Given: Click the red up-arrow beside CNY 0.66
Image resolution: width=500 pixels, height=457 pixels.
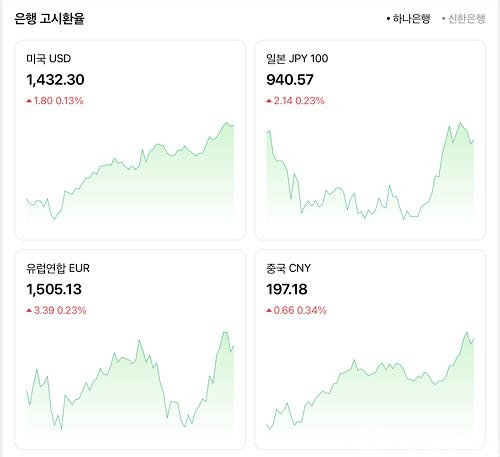Looking at the screenshot, I should pyautogui.click(x=269, y=310).
